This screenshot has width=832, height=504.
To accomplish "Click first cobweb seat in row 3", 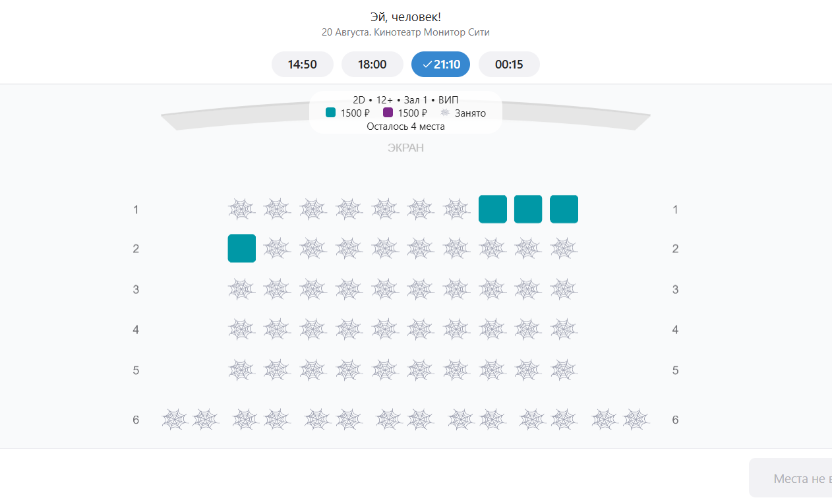I will click(x=242, y=289).
